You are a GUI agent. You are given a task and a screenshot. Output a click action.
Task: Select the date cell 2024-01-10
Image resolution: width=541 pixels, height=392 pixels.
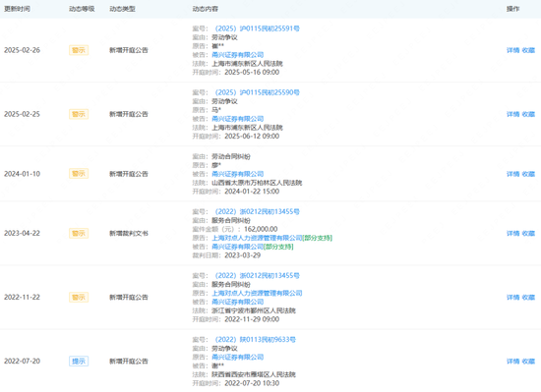22,174
